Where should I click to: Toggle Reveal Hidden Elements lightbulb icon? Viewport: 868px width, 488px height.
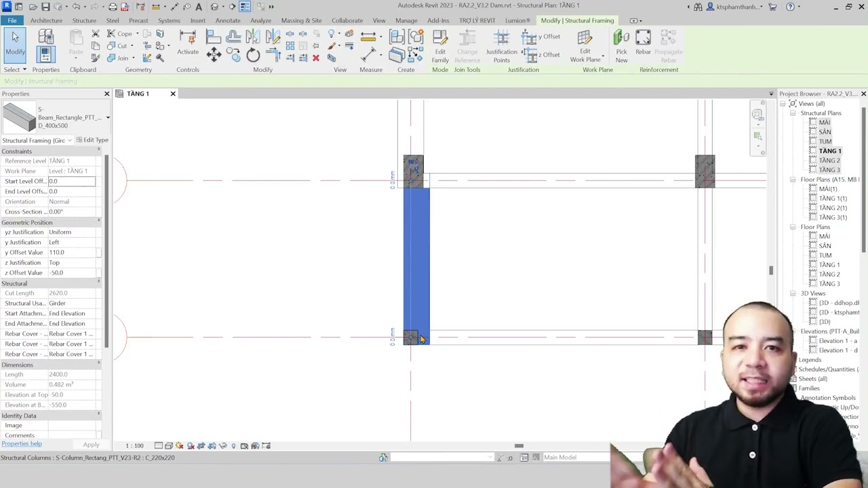pos(233,446)
